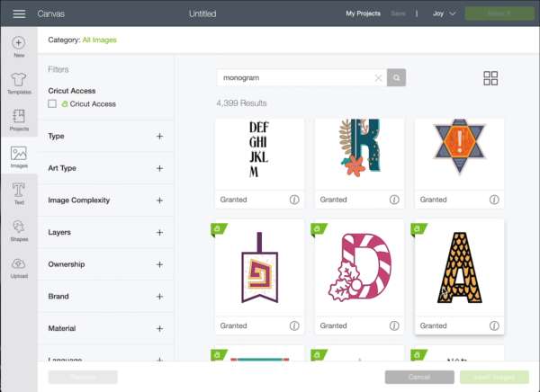
Task: Open the Projects sidebar icon
Action: [x=19, y=120]
